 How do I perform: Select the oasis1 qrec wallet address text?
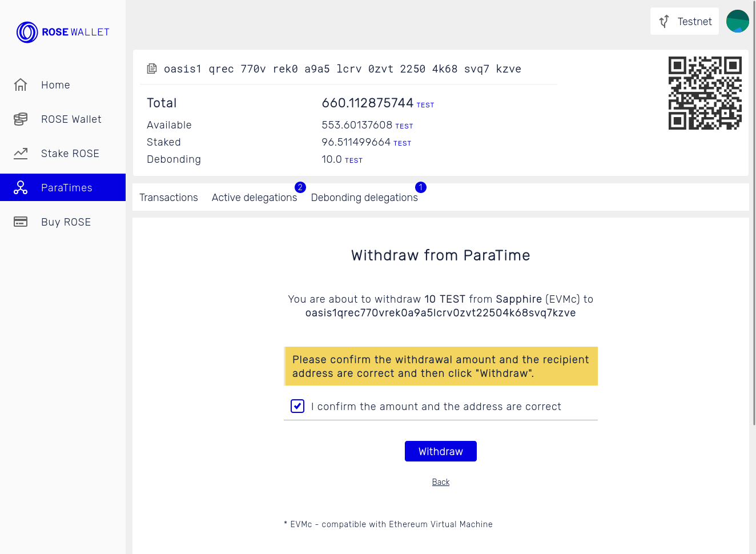tap(343, 69)
